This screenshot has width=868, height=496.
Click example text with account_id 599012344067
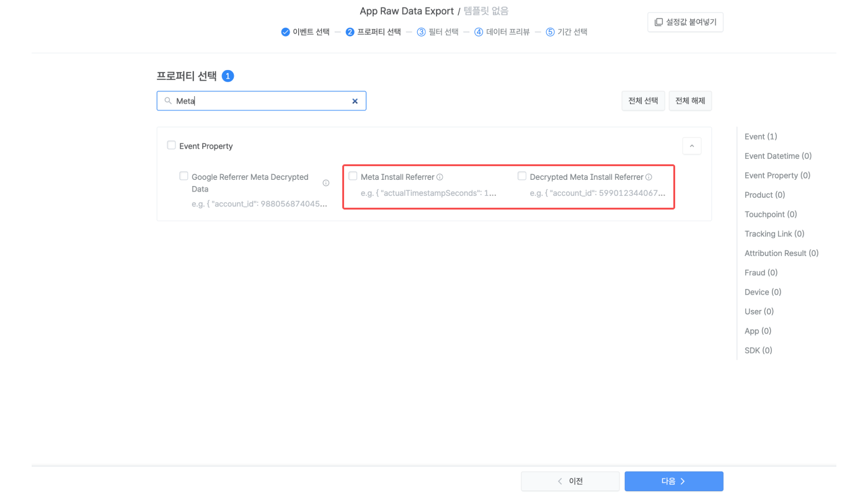click(x=598, y=193)
